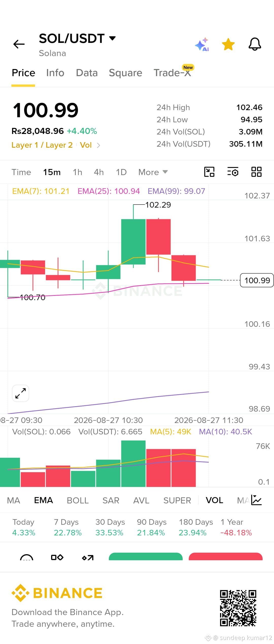The width and height of the screenshot is (274, 644).
Task: Tap the Binance logo in the footer
Action: [x=57, y=593]
